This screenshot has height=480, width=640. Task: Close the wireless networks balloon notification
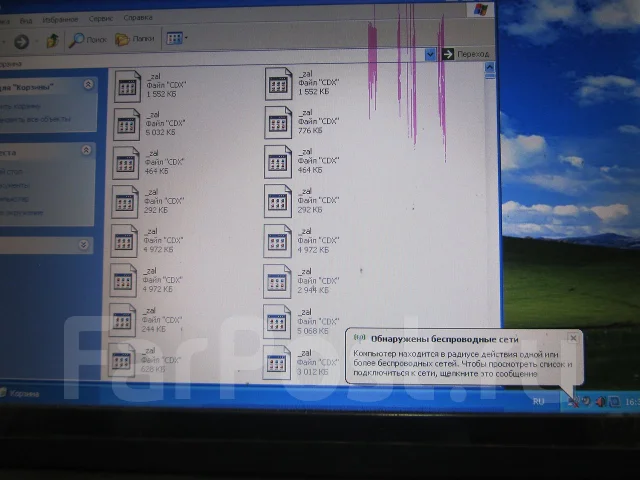(573, 338)
